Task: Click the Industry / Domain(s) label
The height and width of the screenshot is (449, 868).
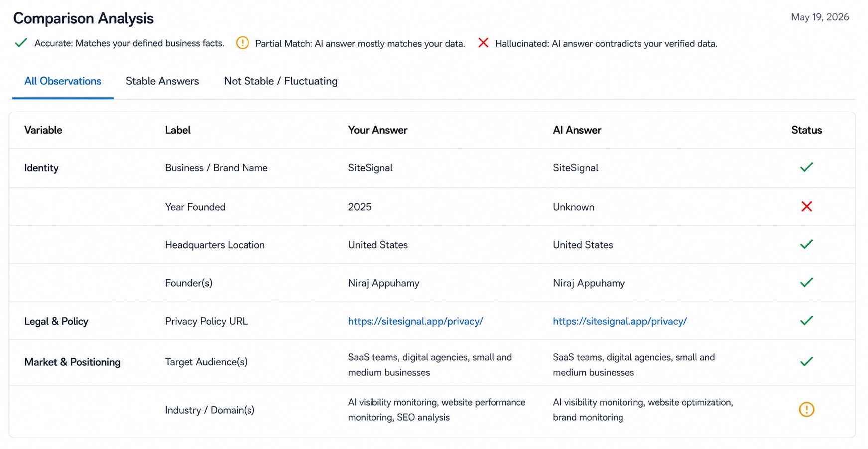Action: coord(210,410)
